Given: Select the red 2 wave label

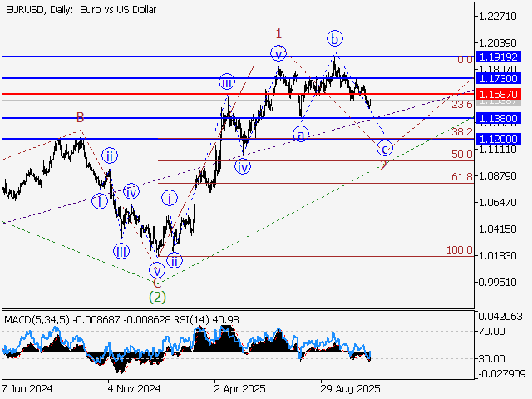Looking at the screenshot, I should [x=383, y=165].
